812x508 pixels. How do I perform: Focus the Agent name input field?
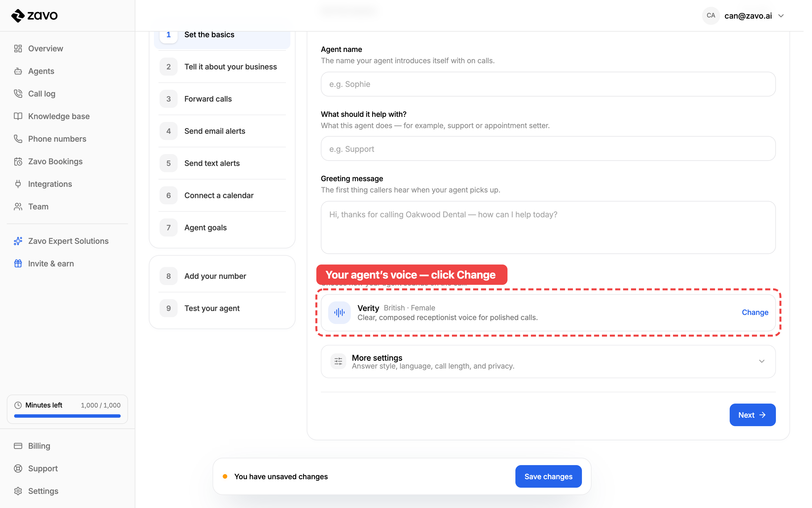point(548,84)
